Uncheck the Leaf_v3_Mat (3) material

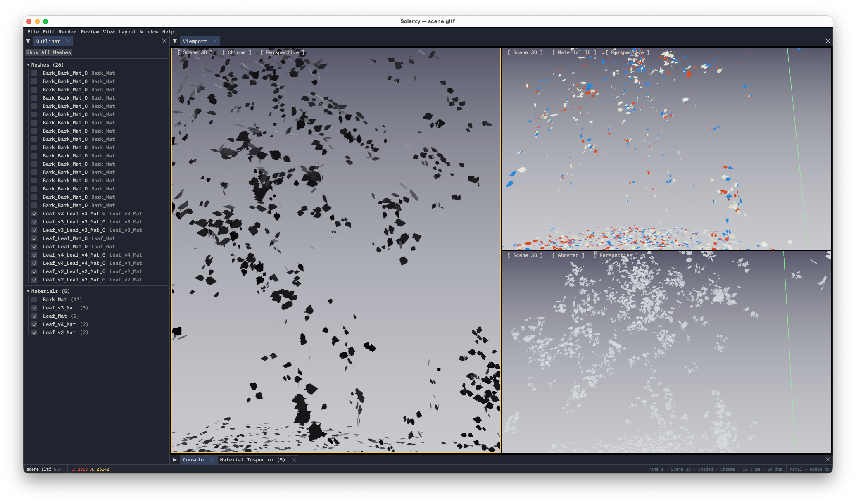pyautogui.click(x=34, y=308)
